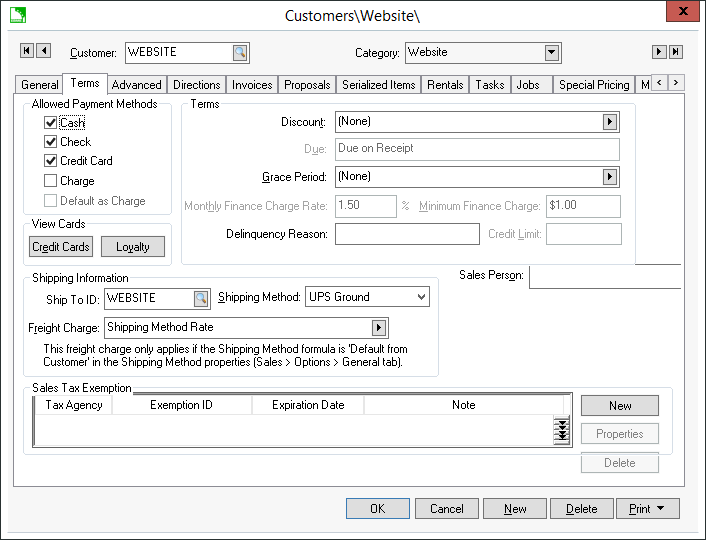This screenshot has height=540, width=706.
Task: Go to previous customer record arrow
Action: (x=43, y=51)
